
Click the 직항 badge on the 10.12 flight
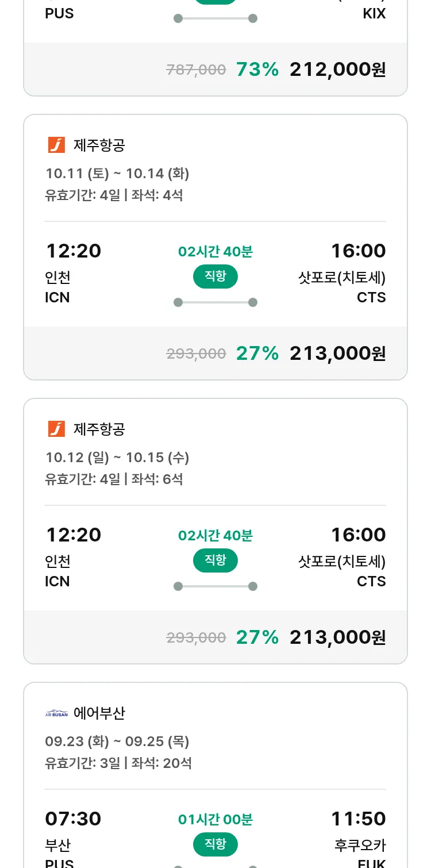[215, 560]
